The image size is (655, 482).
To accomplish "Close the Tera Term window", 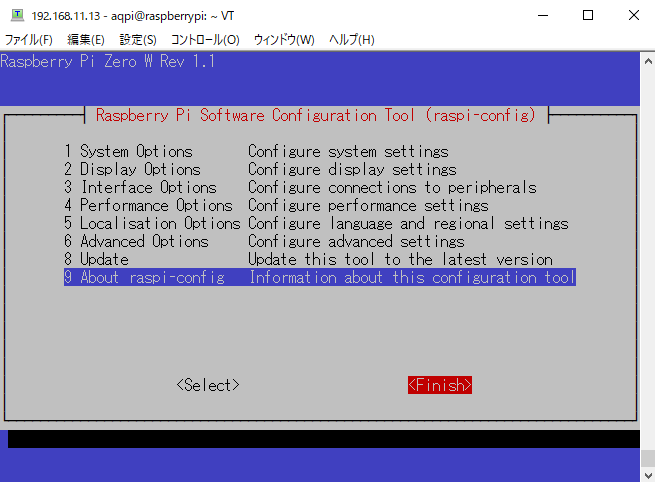I will click(633, 15).
